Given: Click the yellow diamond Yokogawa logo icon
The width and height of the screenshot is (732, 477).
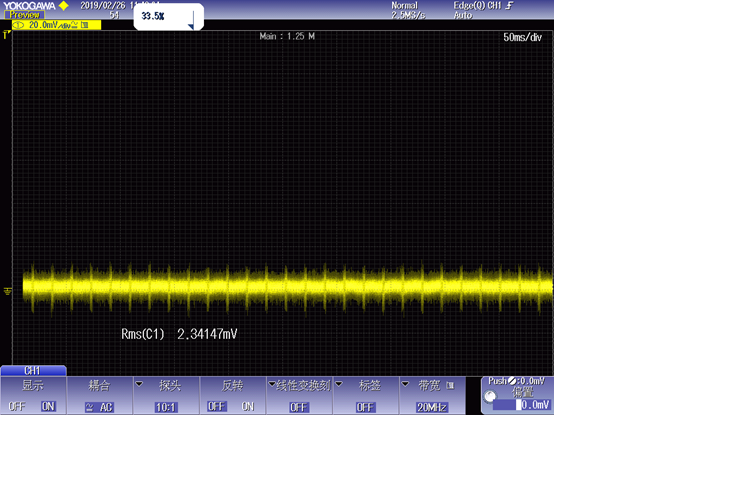Looking at the screenshot, I should click(64, 6).
